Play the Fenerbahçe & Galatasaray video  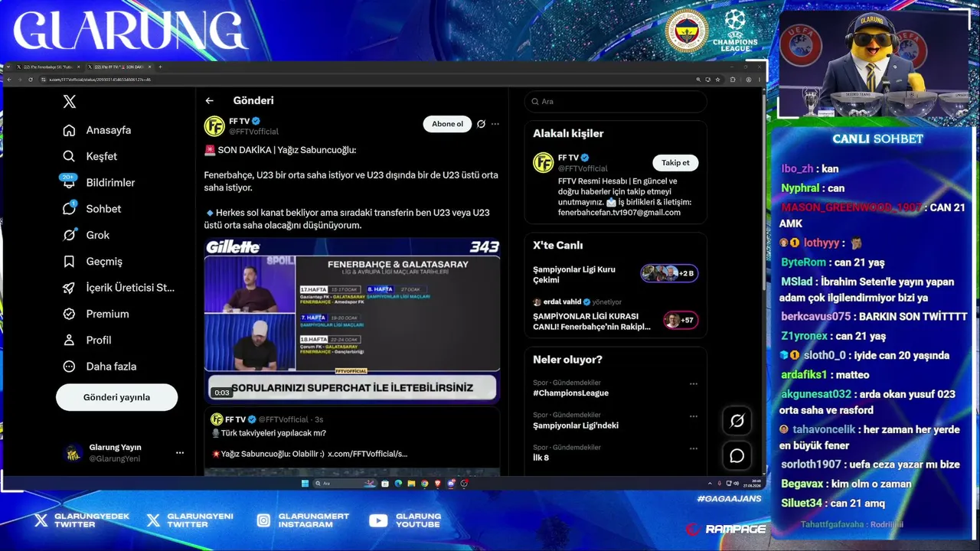352,321
